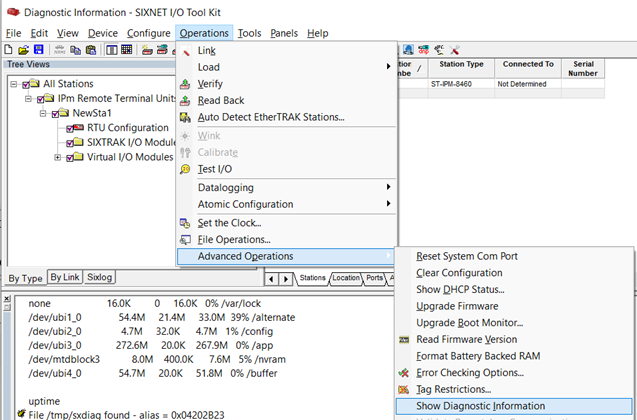Click the Link plug icon in menu
This screenshot has height=420, width=637.
(185, 51)
